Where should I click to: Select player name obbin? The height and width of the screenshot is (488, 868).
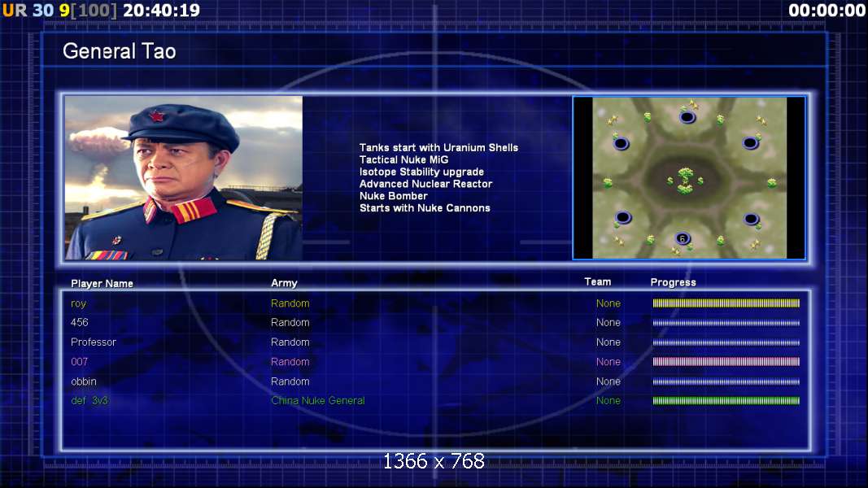click(84, 381)
